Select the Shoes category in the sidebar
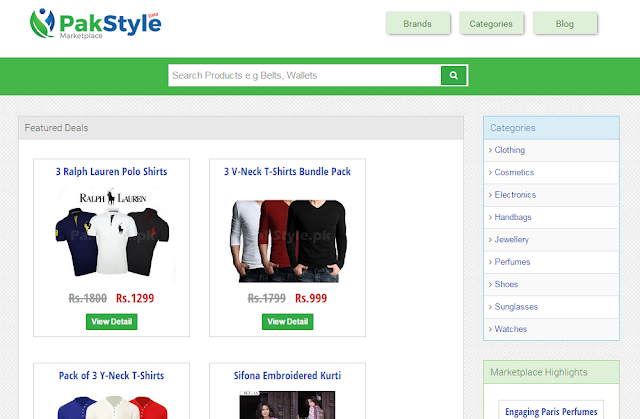Viewport: 640px width, 419px height. pos(506,284)
